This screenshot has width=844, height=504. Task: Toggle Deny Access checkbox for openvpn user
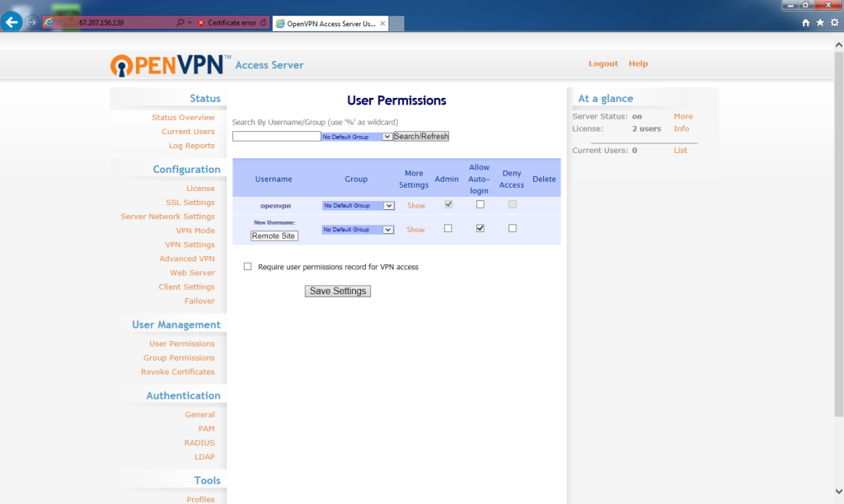pos(513,204)
